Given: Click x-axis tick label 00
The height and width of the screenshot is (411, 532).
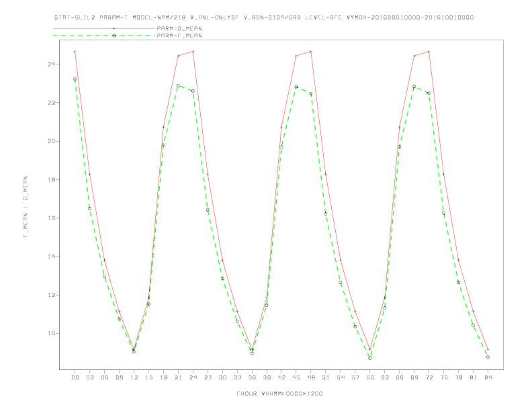Looking at the screenshot, I should [x=75, y=377].
